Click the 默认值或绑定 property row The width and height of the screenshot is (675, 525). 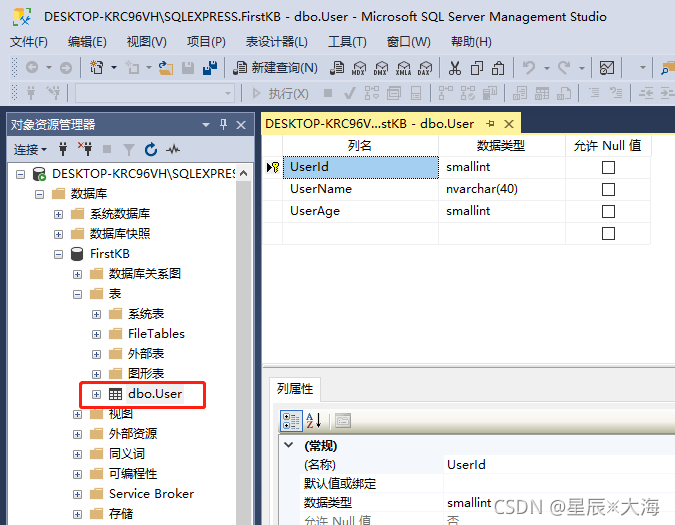(x=487, y=483)
